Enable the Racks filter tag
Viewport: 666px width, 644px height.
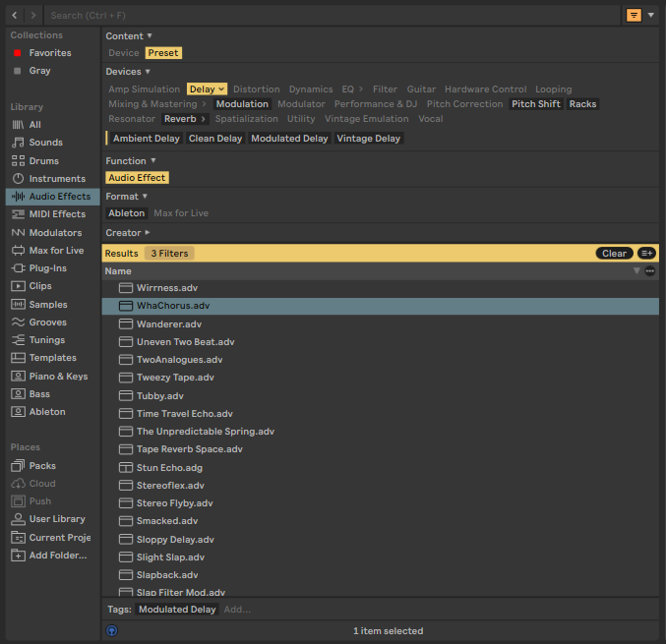[x=582, y=104]
